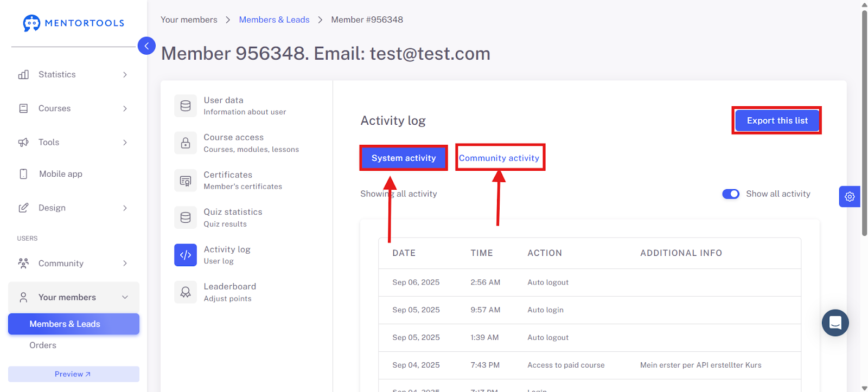The height and width of the screenshot is (392, 868).
Task: Click the Certificates icon
Action: [x=186, y=181]
